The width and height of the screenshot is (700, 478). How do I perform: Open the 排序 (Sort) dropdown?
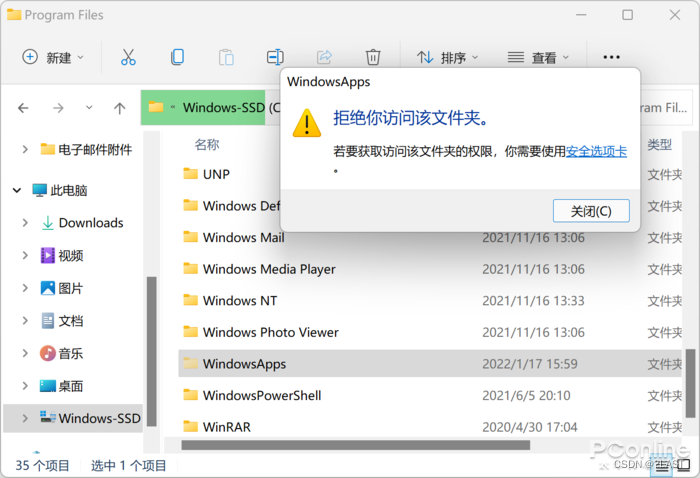click(x=447, y=57)
